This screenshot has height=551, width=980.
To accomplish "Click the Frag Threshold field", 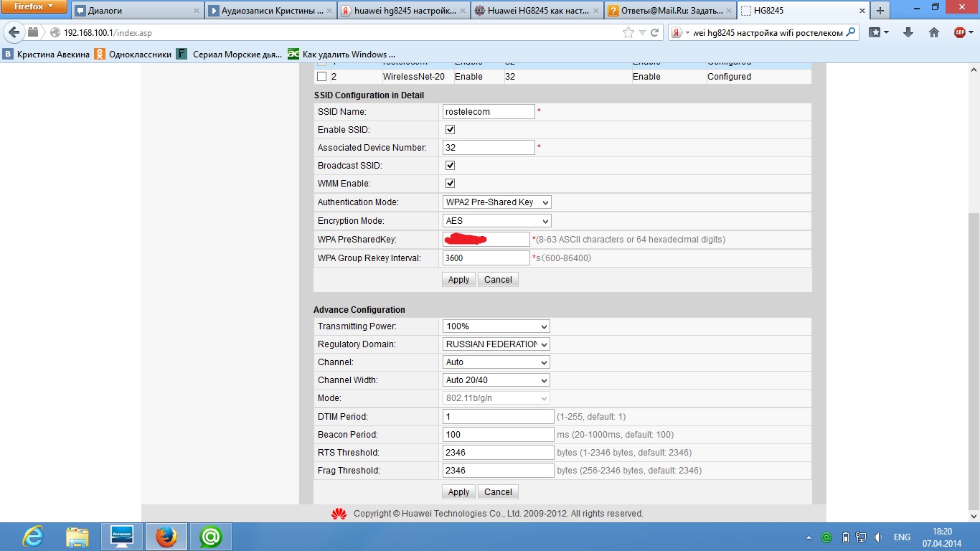I will (499, 471).
